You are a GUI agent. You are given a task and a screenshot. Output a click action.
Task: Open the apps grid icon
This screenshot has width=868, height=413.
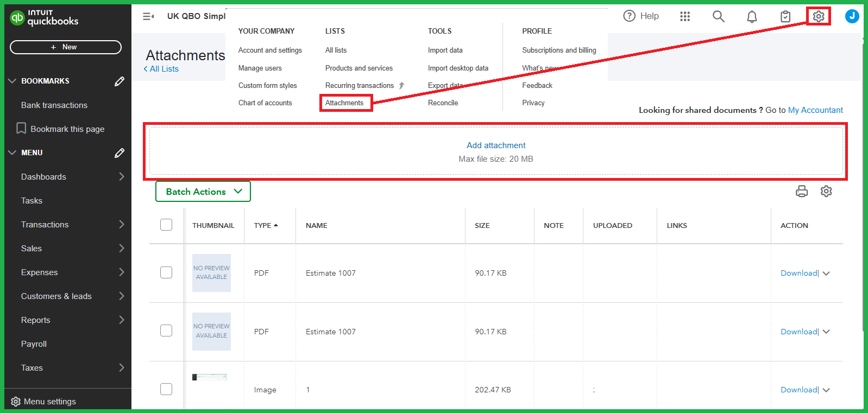pos(685,16)
